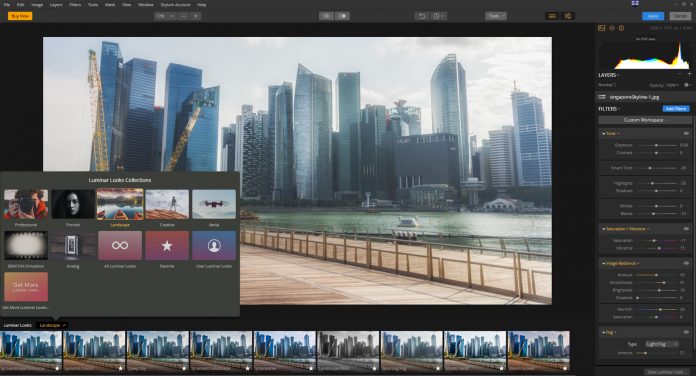The width and height of the screenshot is (696, 376).
Task: Open the Aerial looks collection
Action: click(x=214, y=204)
